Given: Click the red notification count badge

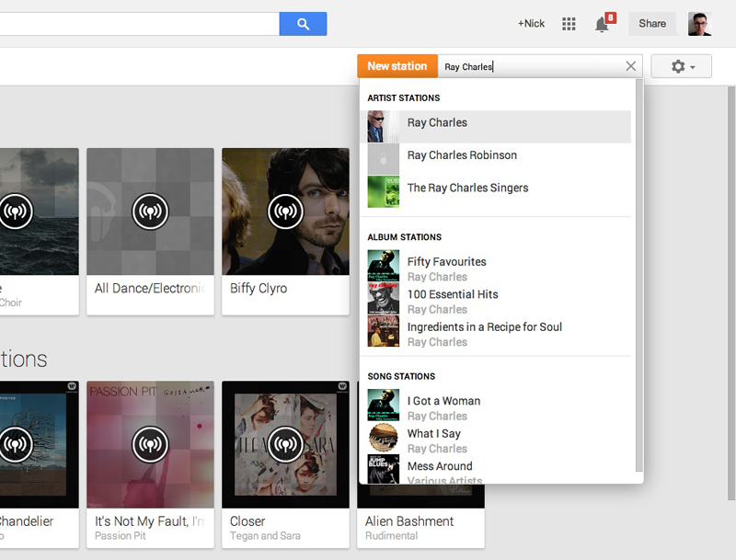Looking at the screenshot, I should [610, 17].
